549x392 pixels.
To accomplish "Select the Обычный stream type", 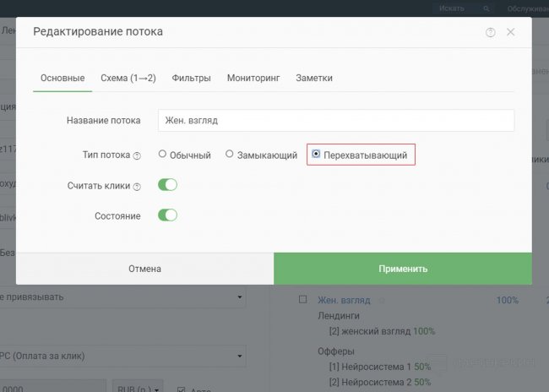I will (162, 155).
